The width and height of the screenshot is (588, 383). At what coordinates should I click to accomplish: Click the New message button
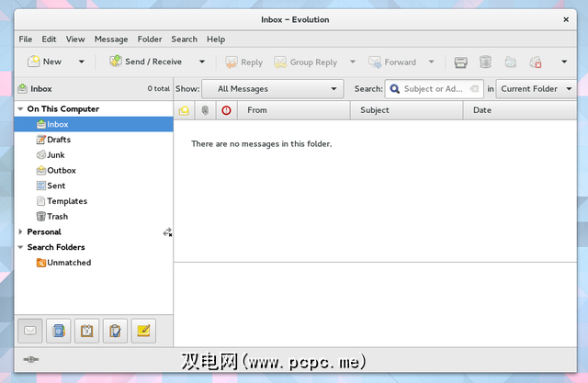point(44,62)
